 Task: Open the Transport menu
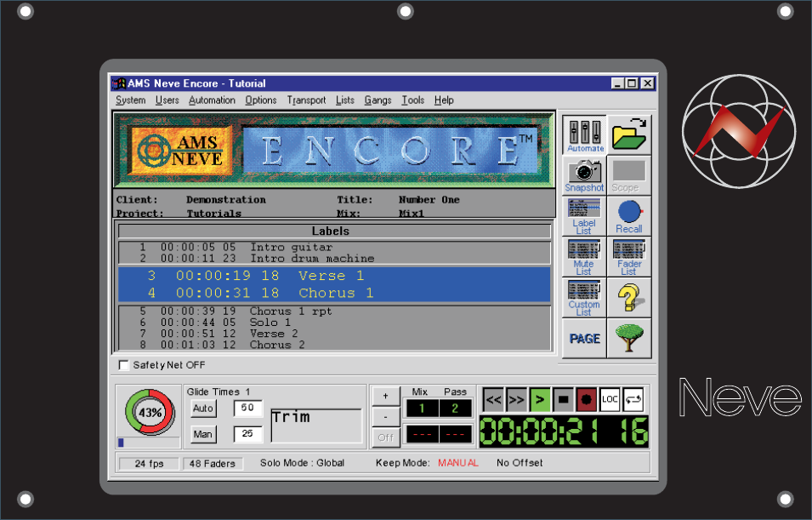point(306,100)
